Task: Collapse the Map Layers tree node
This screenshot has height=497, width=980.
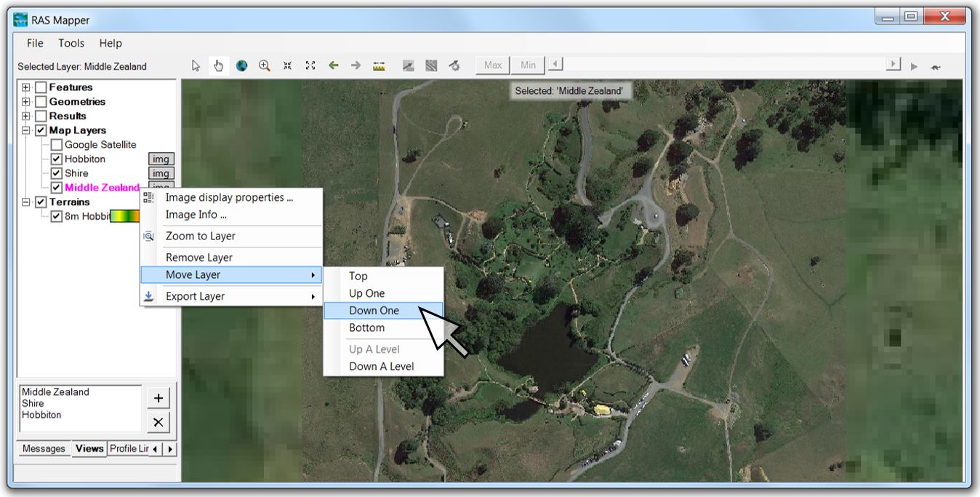Action: [x=26, y=130]
